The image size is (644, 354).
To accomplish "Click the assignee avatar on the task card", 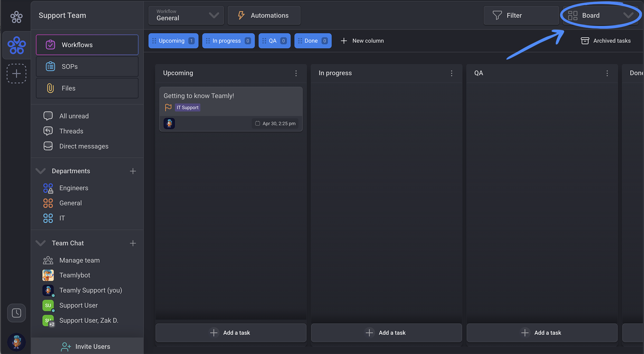I will [x=169, y=123].
